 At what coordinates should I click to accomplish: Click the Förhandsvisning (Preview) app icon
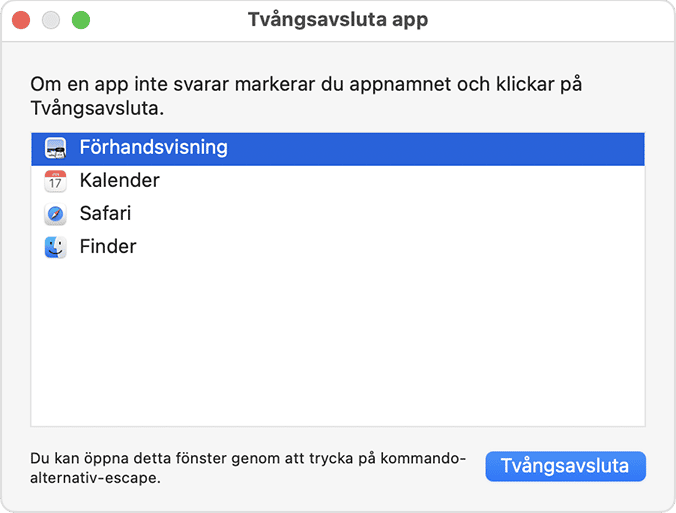[55, 148]
